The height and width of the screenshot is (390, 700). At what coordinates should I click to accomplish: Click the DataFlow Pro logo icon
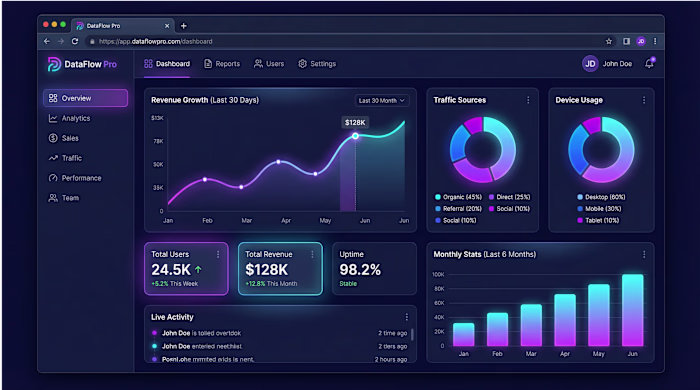click(54, 64)
